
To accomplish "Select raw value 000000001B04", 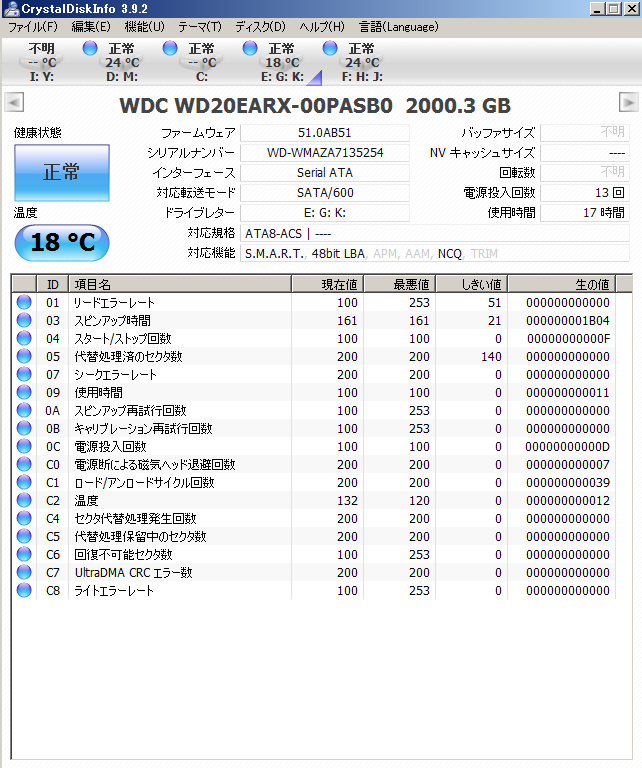I will click(568, 321).
